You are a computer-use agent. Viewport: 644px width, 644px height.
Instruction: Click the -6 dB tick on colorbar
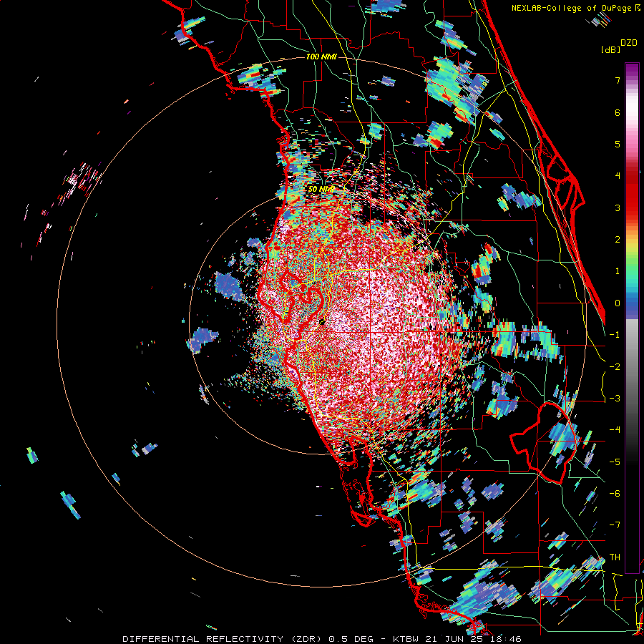pyautogui.click(x=615, y=494)
